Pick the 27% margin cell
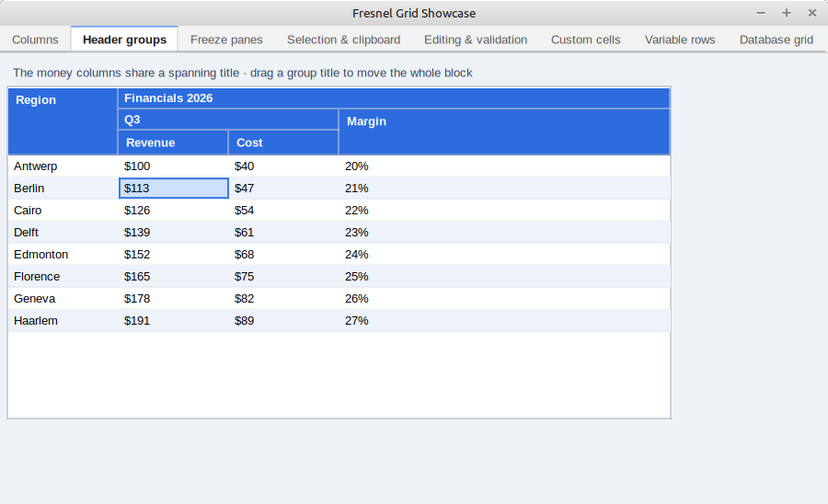Image resolution: width=828 pixels, height=504 pixels. coord(505,321)
